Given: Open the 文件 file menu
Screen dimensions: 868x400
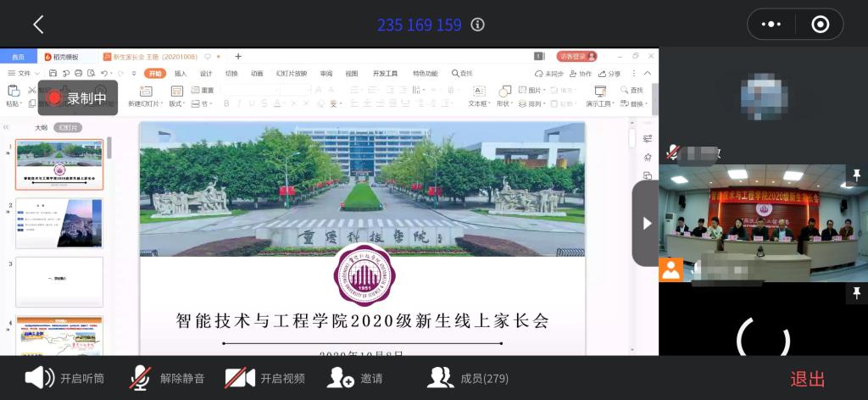Looking at the screenshot, I should [23, 73].
